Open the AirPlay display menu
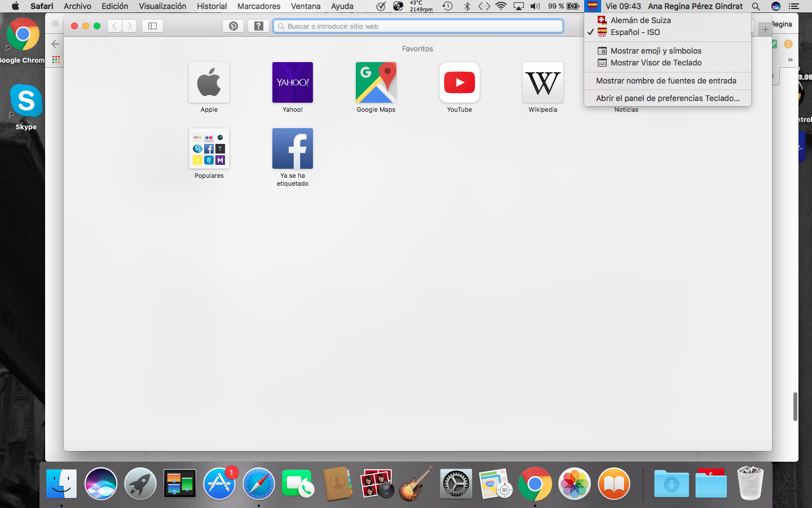This screenshot has height=508, width=812. pyautogui.click(x=519, y=6)
